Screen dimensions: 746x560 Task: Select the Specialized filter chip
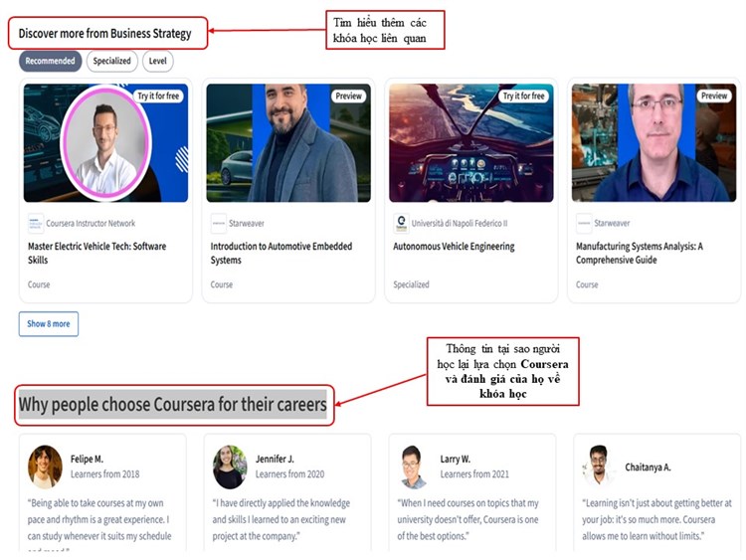[x=111, y=61]
